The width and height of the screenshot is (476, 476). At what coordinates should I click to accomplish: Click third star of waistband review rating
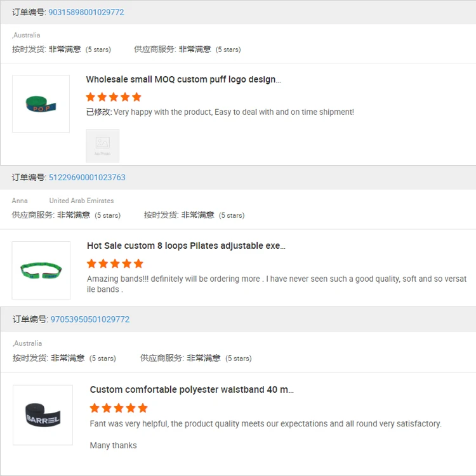(x=119, y=408)
